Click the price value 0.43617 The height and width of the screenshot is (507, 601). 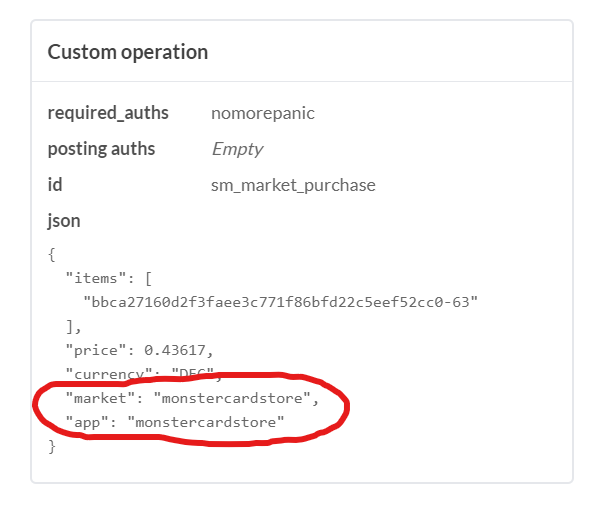point(175,350)
